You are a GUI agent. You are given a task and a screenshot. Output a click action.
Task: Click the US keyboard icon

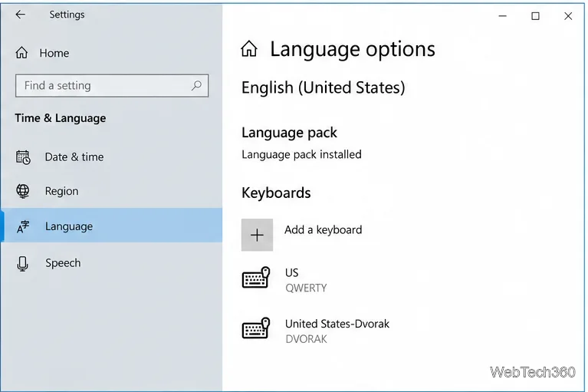click(x=256, y=278)
